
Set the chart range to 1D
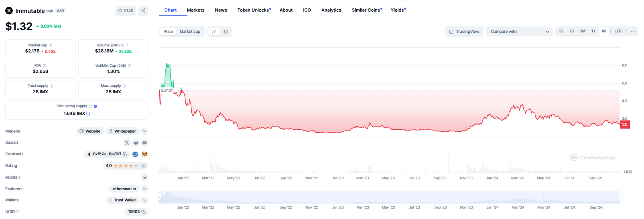[x=561, y=31]
